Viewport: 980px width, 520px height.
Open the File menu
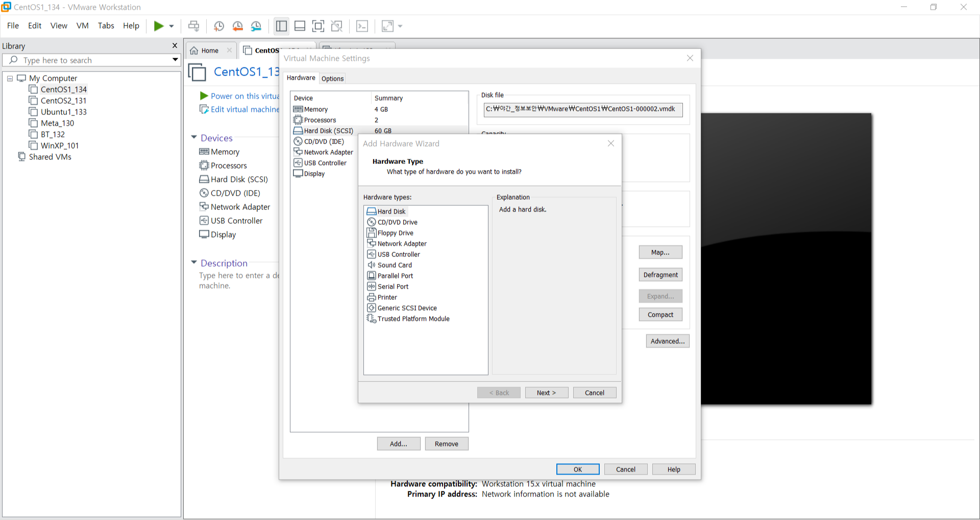coord(13,26)
